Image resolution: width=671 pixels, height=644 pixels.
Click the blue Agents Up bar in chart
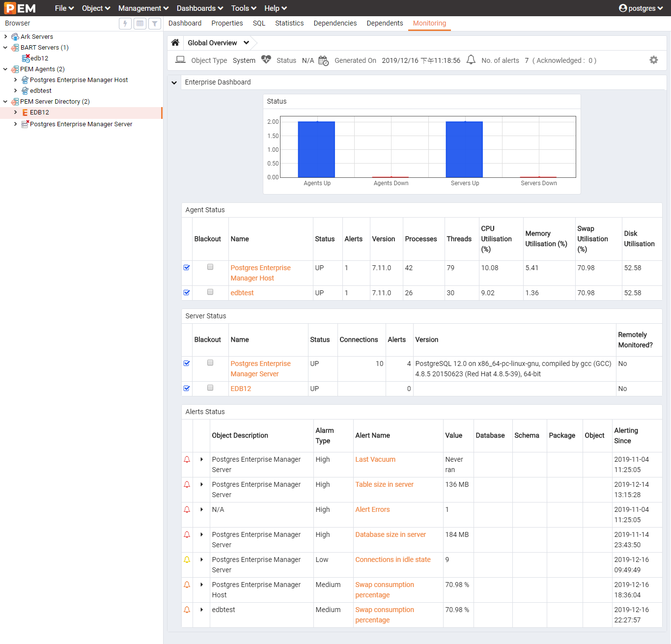(x=317, y=149)
